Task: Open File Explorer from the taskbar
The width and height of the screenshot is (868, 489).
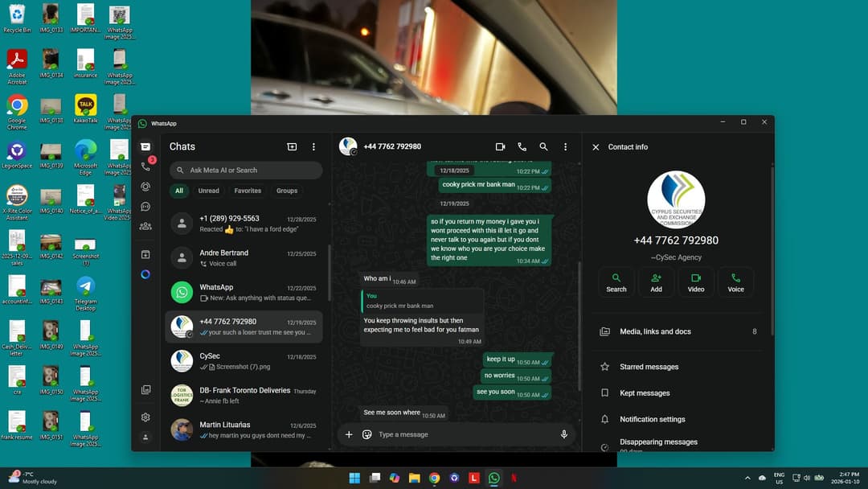Action: 414,478
